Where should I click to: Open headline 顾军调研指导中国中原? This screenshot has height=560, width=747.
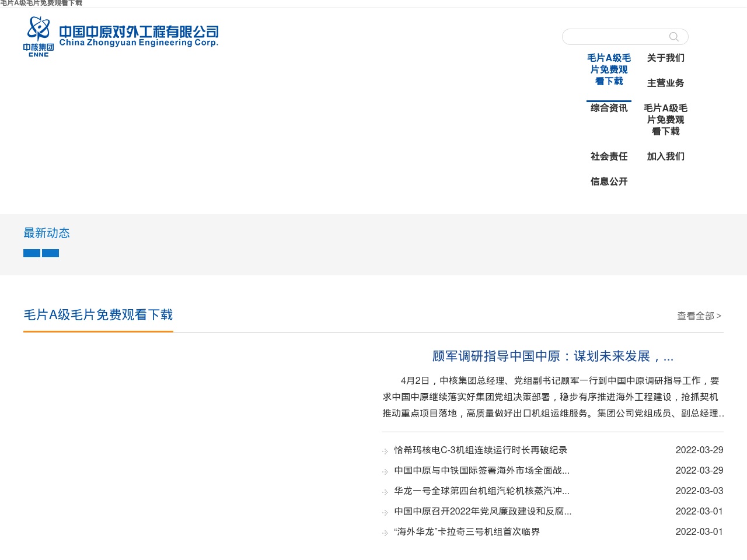(553, 356)
